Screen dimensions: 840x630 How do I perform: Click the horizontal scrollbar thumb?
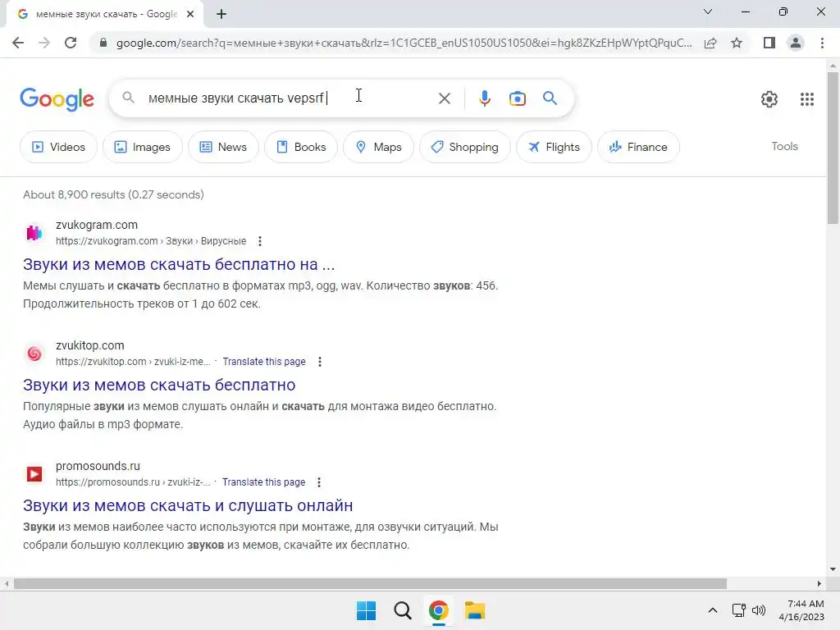click(x=370, y=583)
